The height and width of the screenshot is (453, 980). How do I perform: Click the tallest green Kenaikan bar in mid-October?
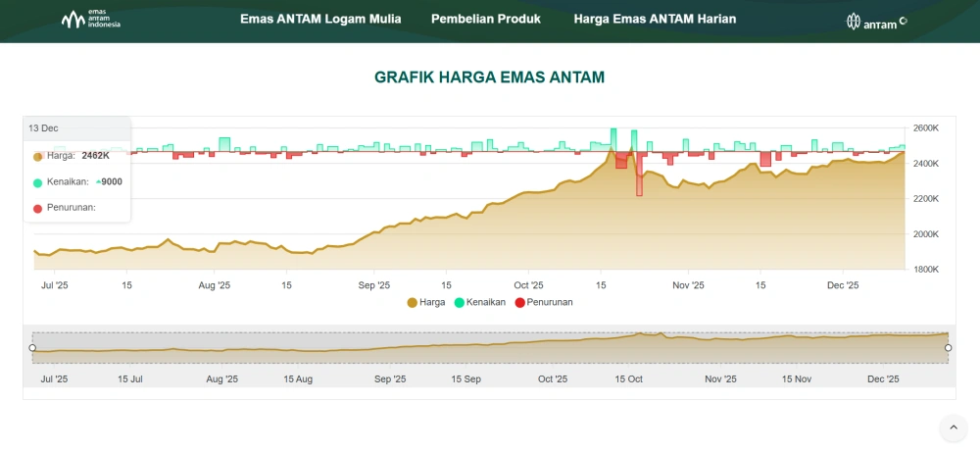coord(613,140)
